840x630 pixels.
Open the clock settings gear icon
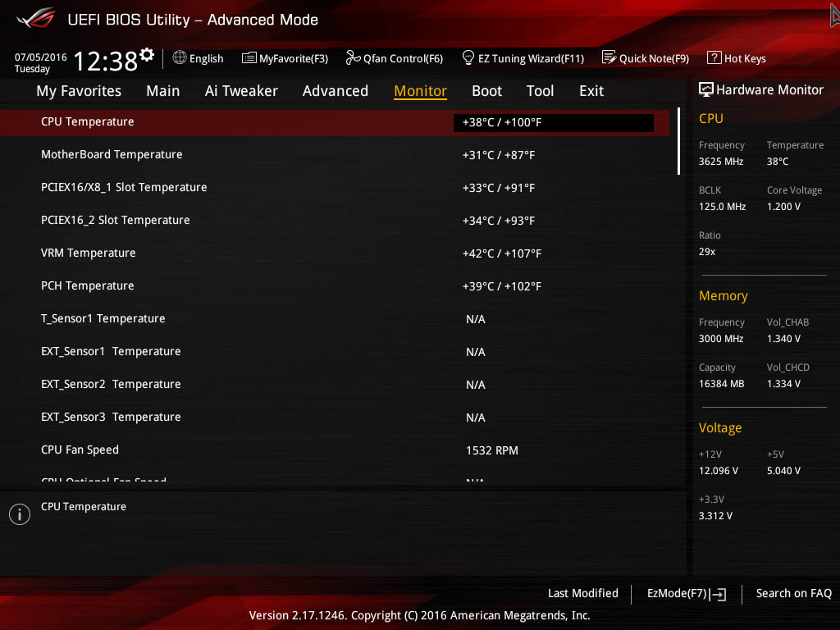click(x=147, y=55)
